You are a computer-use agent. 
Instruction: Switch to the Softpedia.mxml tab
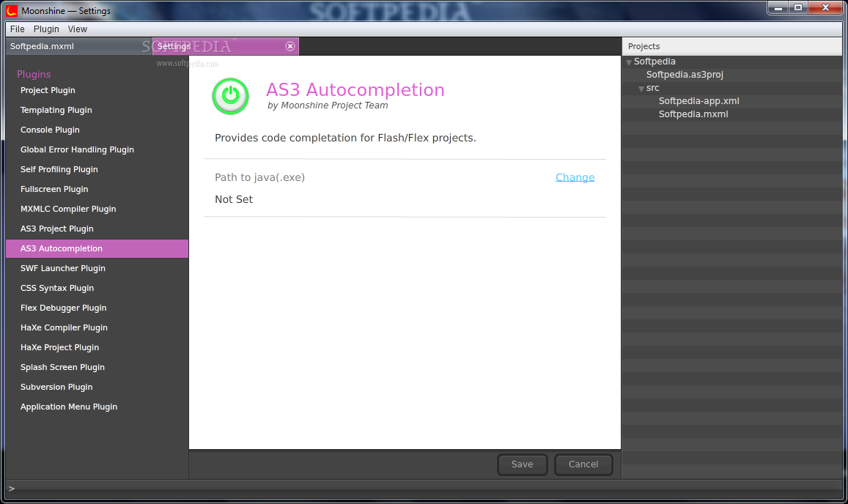click(x=79, y=46)
